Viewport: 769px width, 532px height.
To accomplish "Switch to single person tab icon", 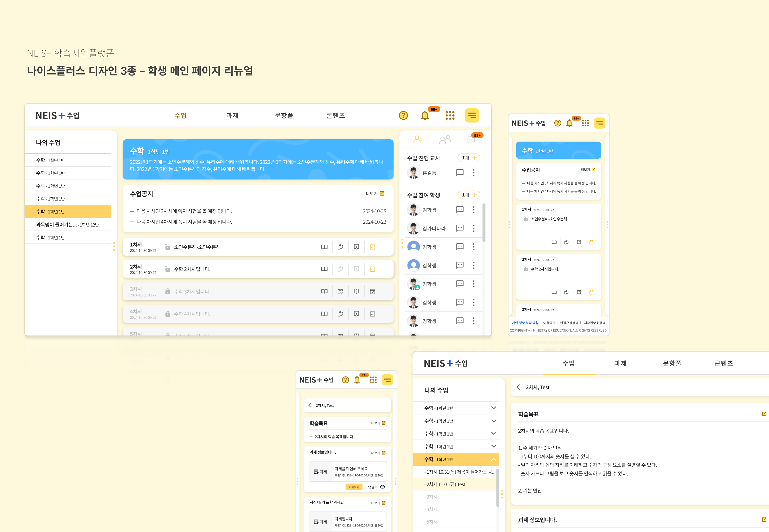I will (417, 139).
